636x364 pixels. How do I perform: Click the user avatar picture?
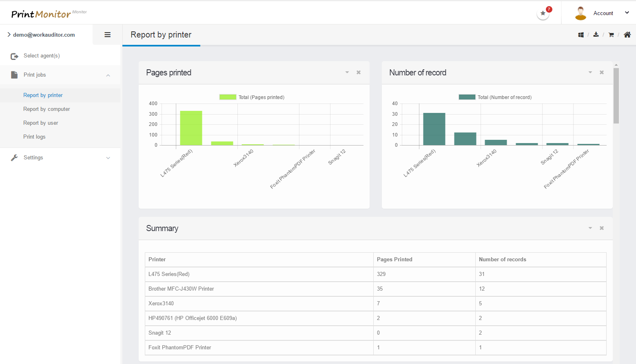581,13
